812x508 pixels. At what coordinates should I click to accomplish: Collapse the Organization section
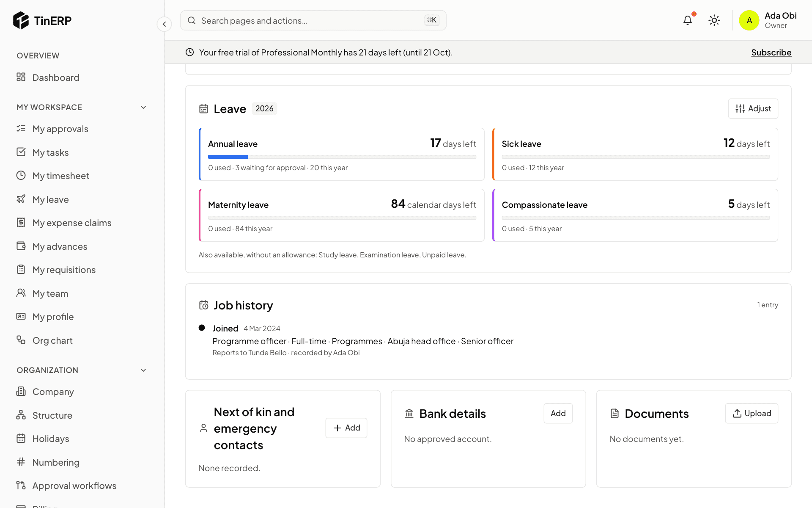pyautogui.click(x=143, y=370)
